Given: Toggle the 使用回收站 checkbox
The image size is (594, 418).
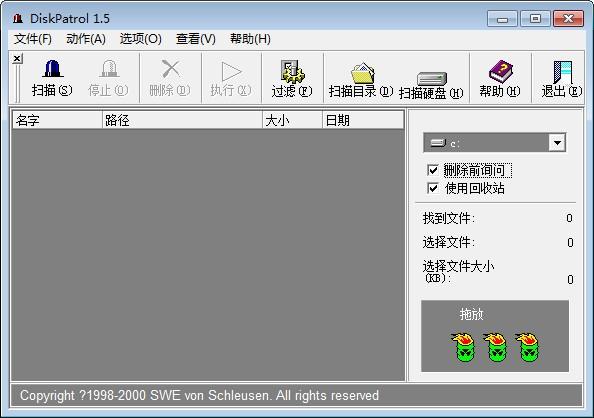Looking at the screenshot, I should [x=433, y=188].
